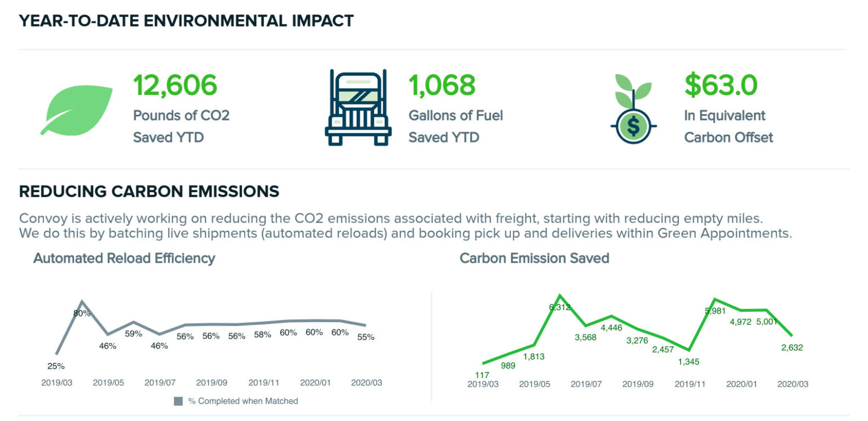The width and height of the screenshot is (868, 421).
Task: Click the 5,981 data point label
Action: 715,311
